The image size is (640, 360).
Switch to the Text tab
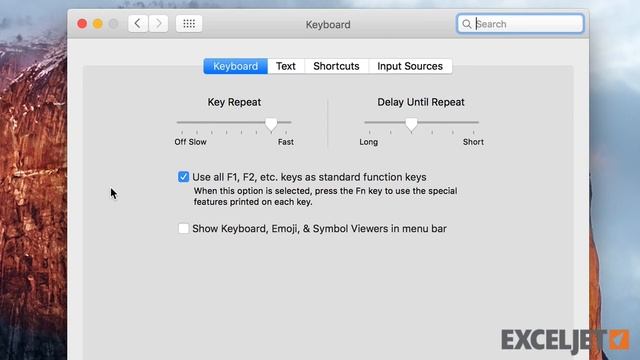pyautogui.click(x=286, y=66)
